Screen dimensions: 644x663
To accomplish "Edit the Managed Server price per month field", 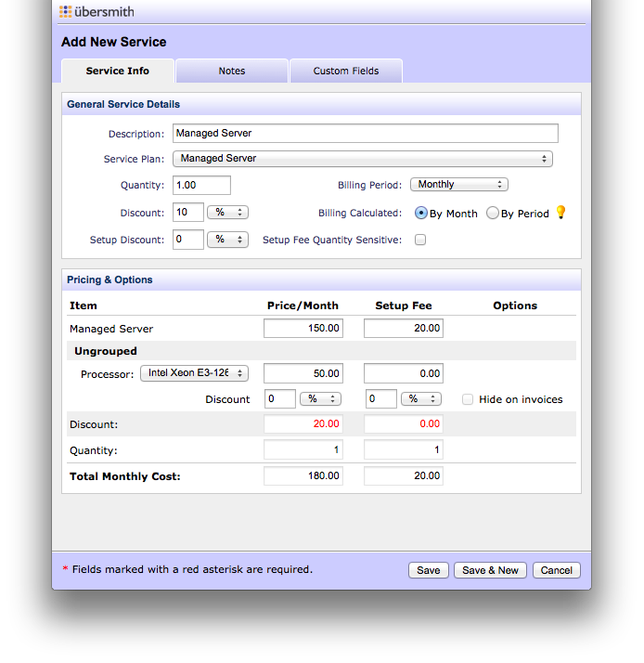I will (x=303, y=329).
